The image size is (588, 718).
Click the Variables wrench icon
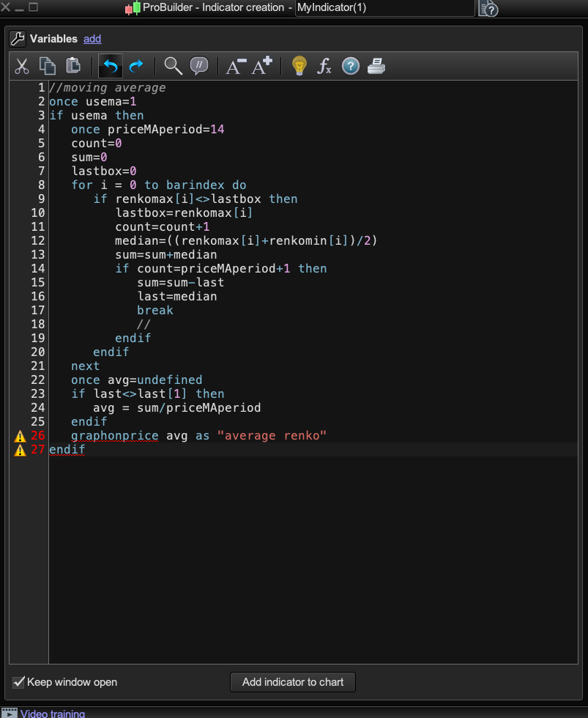18,39
